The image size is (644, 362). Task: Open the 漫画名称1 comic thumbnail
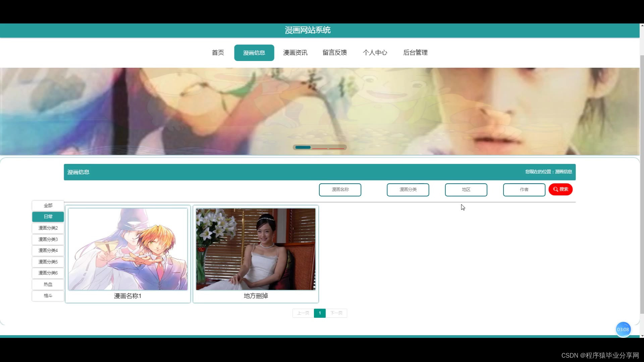[x=128, y=249]
